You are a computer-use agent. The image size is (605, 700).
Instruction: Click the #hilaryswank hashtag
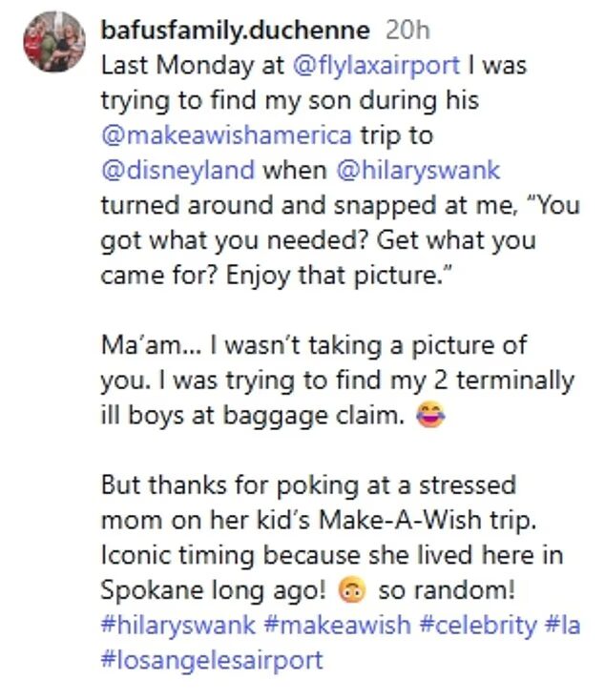pyautogui.click(x=178, y=625)
